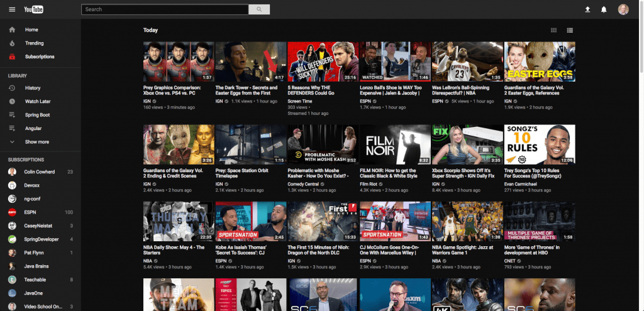Click inside the Search field
The height and width of the screenshot is (311, 644).
click(165, 9)
